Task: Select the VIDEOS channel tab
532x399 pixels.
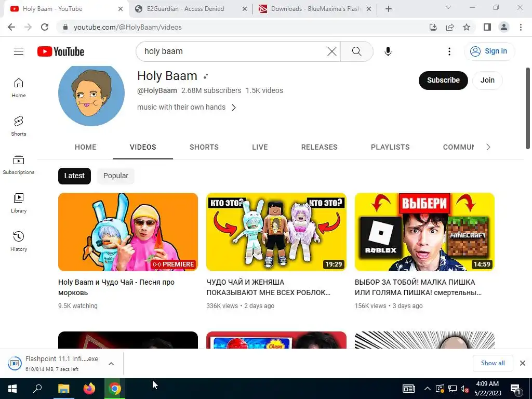Action: (x=143, y=147)
